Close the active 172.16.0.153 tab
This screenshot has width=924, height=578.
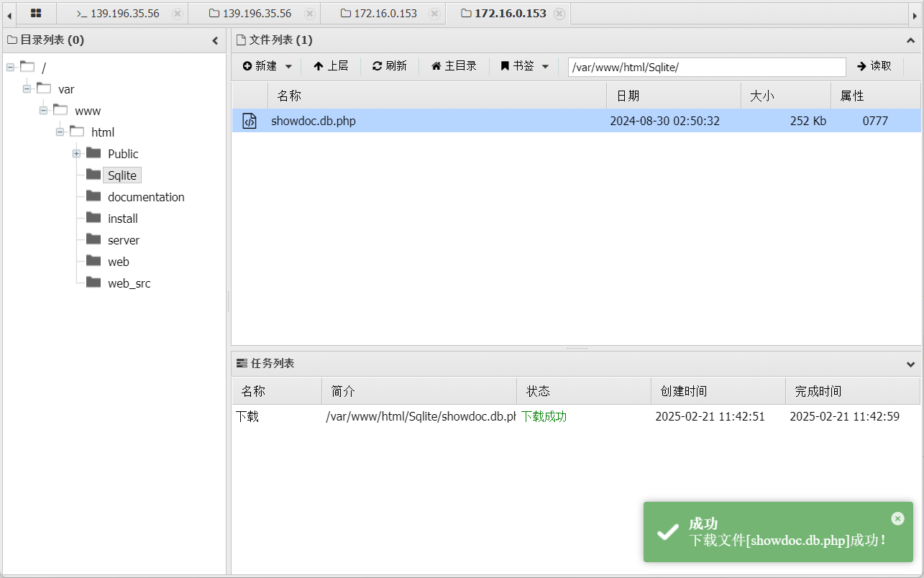coord(559,14)
